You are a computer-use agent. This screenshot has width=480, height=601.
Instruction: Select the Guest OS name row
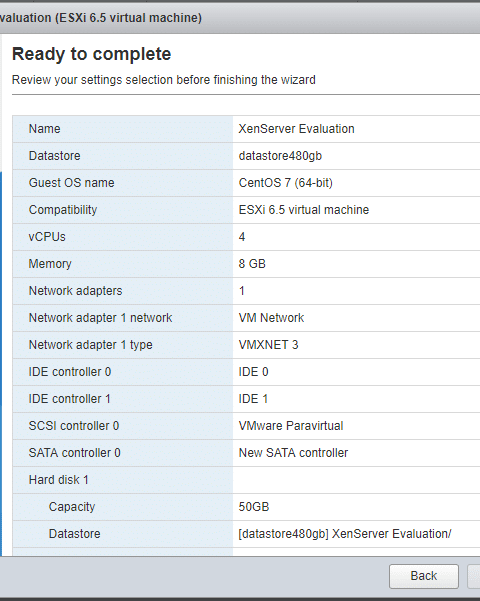tap(246, 183)
